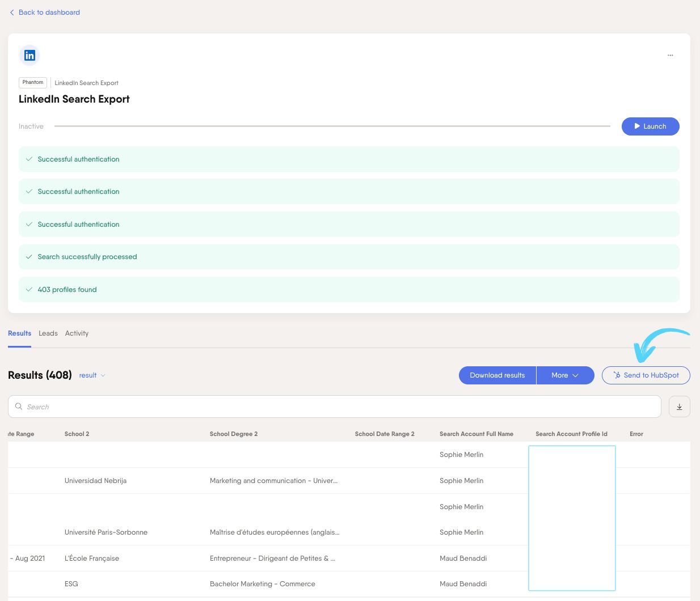Click Maud Benaddi in the ESG row
Screen dimensions: 700x601
(463, 584)
